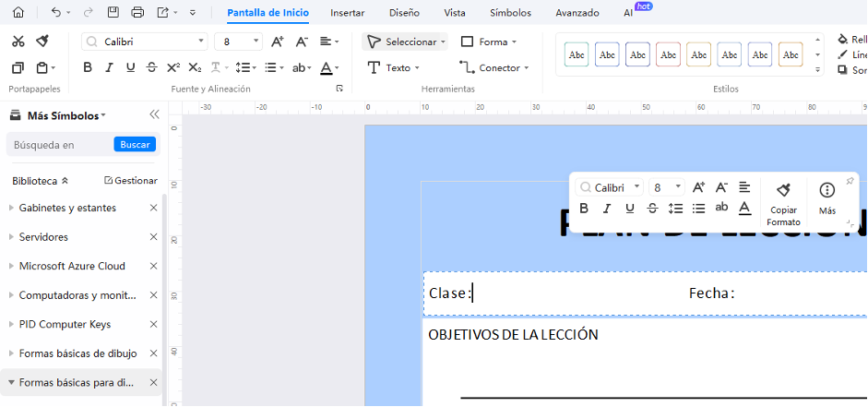Open ribbon text alignment dropdown
The image size is (868, 407).
[329, 42]
